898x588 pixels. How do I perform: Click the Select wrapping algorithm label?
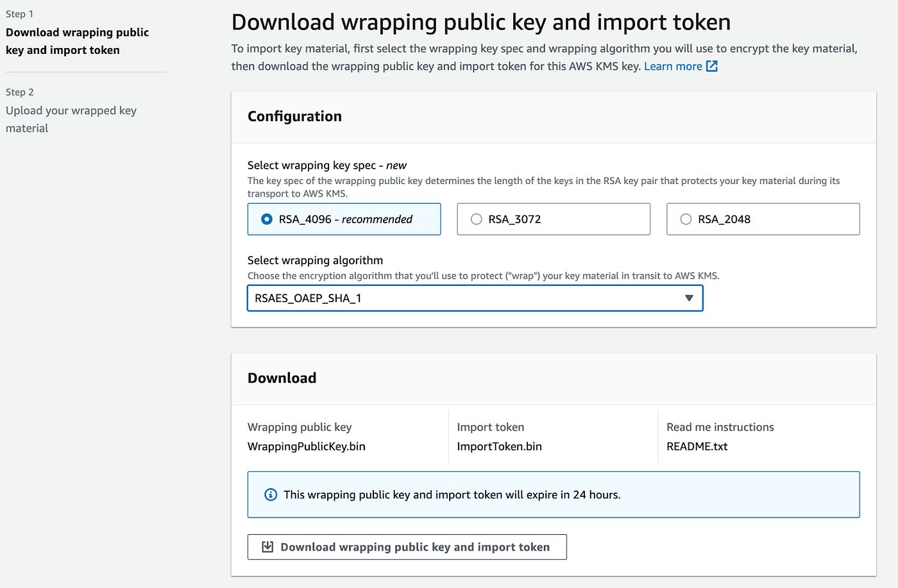click(315, 260)
